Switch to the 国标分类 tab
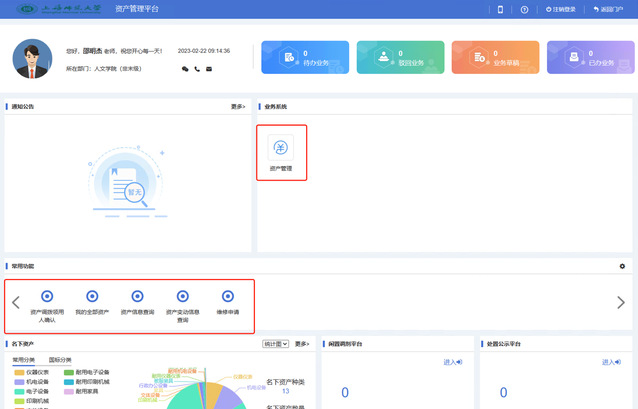Viewport: 638px width, 409px height. [x=60, y=360]
